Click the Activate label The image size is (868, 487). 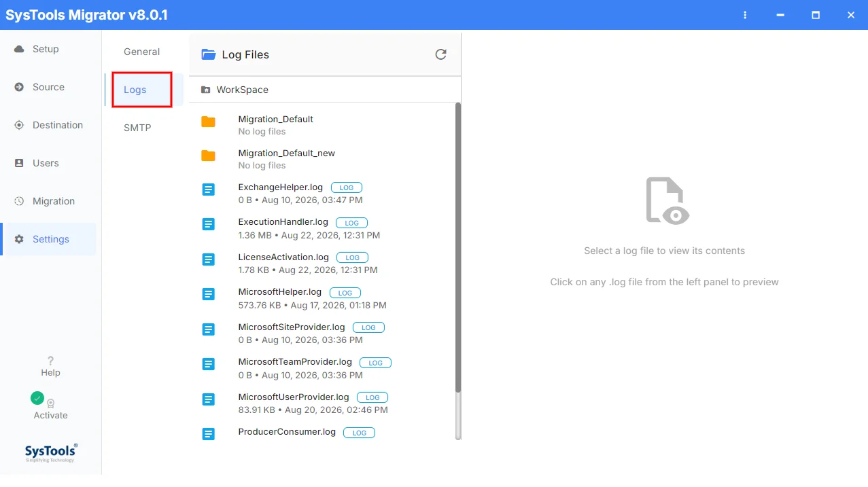tap(50, 416)
